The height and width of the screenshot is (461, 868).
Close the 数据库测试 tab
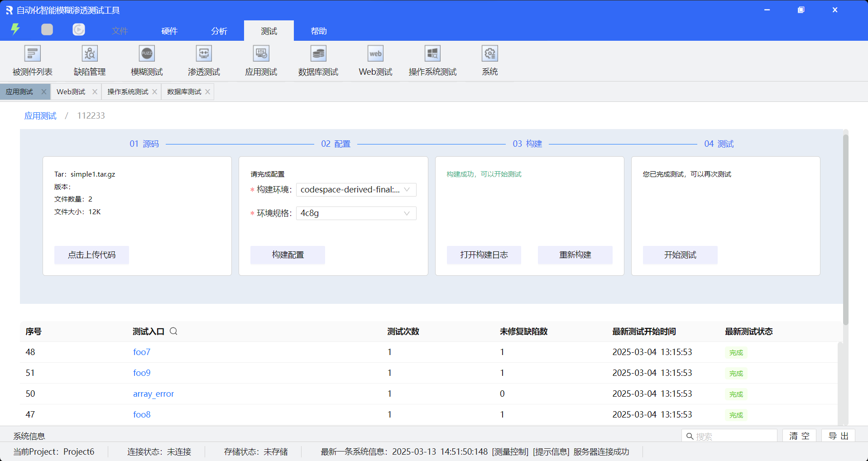tap(207, 92)
